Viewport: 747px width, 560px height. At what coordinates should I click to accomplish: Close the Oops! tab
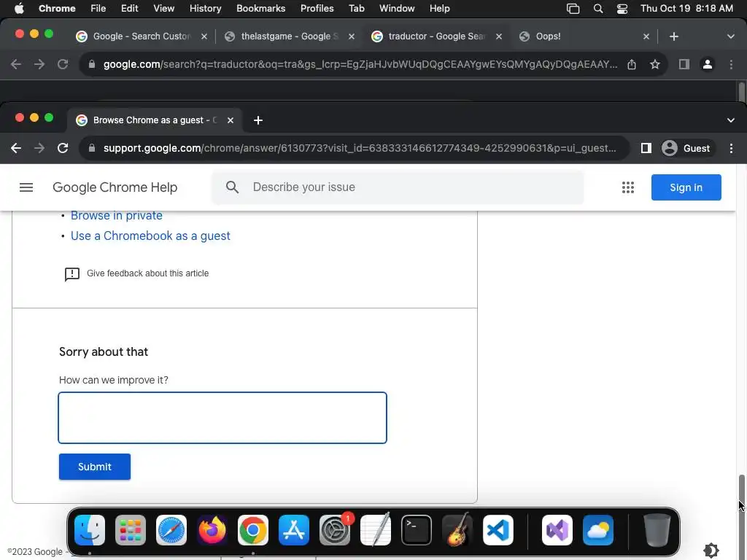(x=646, y=36)
